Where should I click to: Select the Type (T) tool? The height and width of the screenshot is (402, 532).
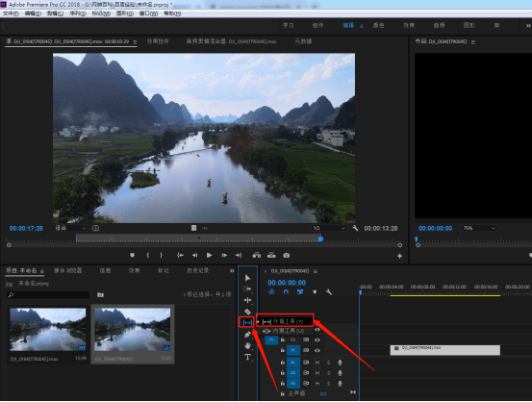click(247, 357)
